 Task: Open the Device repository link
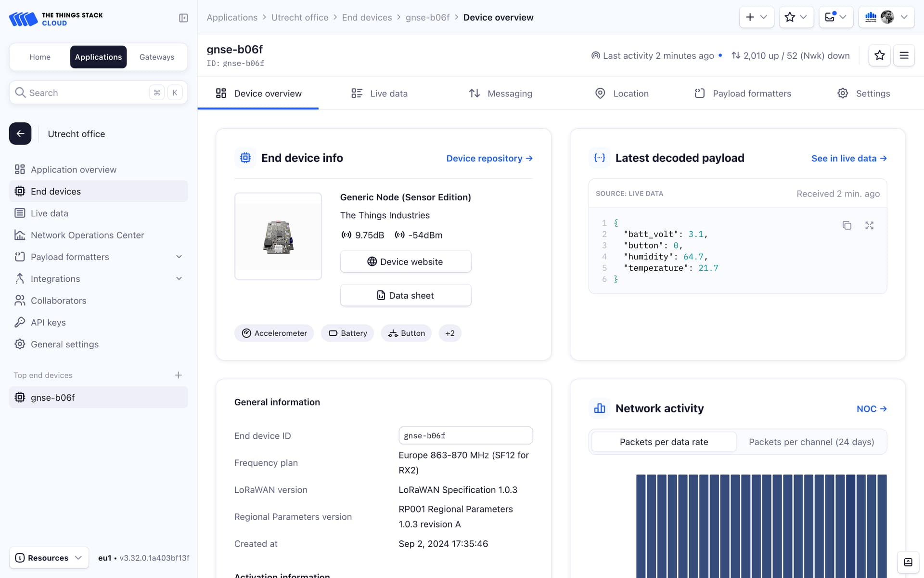coord(488,158)
